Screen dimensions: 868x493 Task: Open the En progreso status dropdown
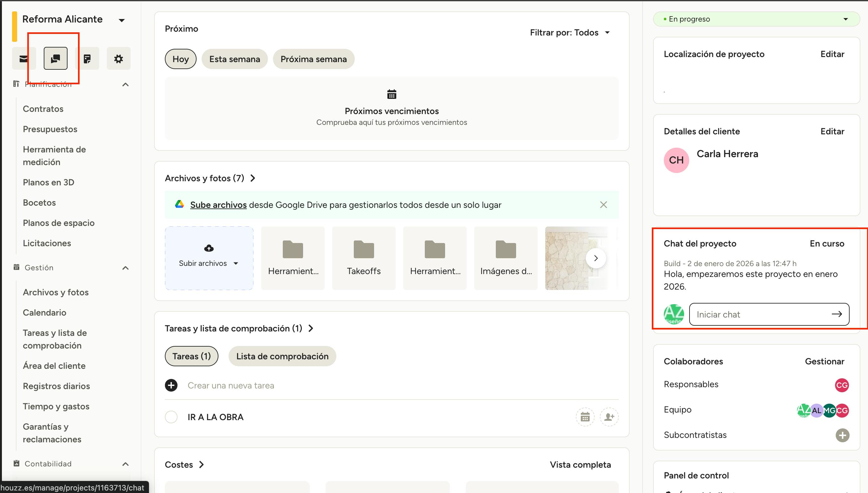point(756,19)
